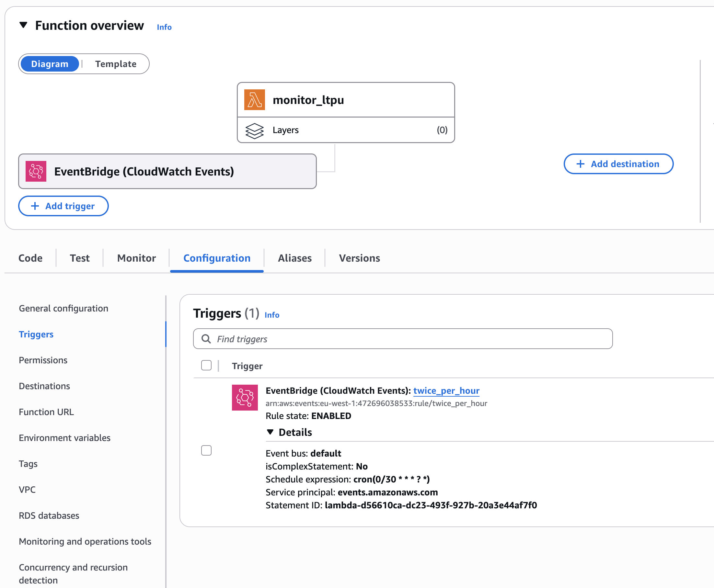Viewport: 714px width, 588px height.
Task: Click the search magnifier in Find triggers
Action: pos(206,339)
